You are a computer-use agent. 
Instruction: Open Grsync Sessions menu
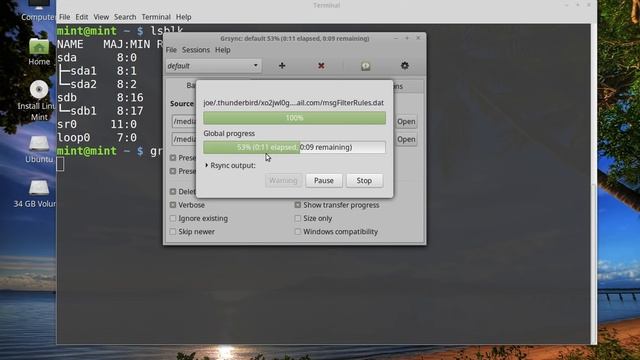tap(196, 50)
